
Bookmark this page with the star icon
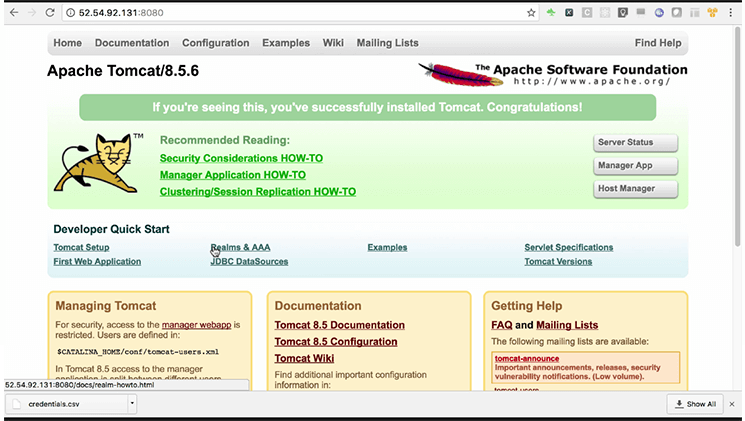click(531, 13)
